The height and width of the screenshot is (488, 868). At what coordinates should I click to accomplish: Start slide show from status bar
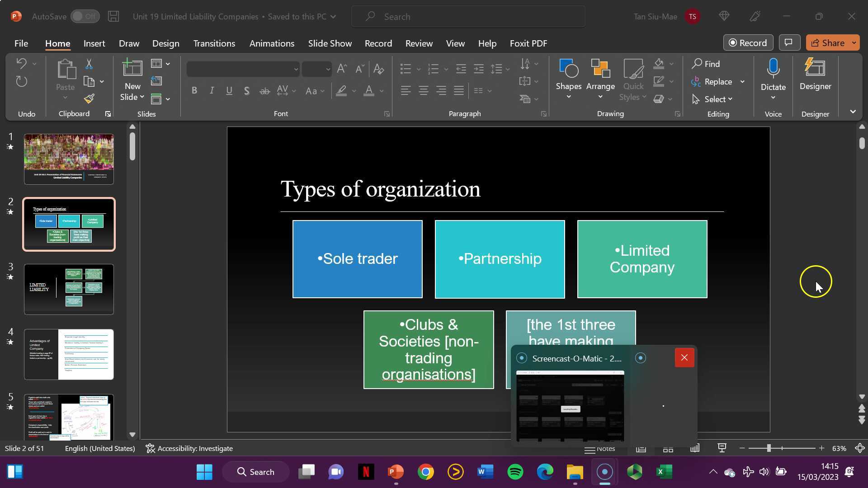(722, 448)
